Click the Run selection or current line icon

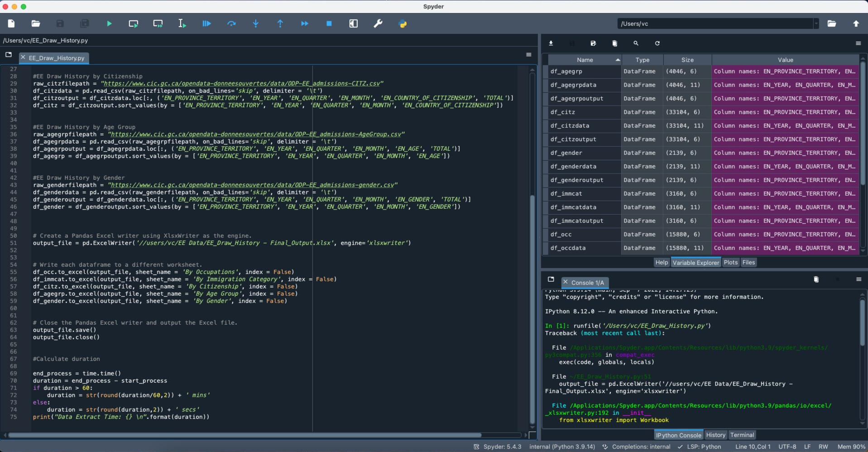click(182, 24)
